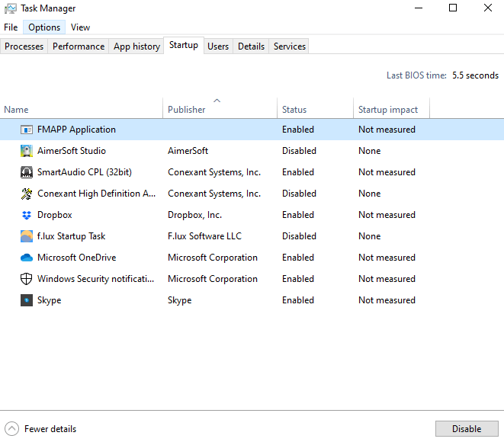Click Not measured impact for Skype

point(387,300)
